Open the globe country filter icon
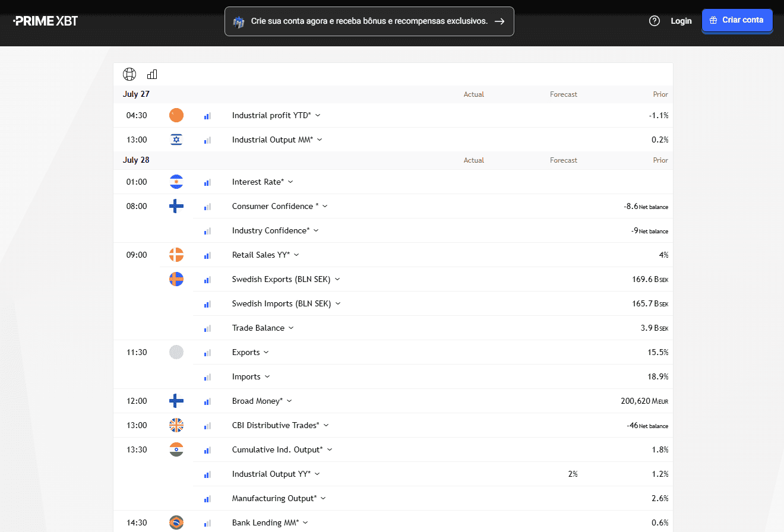This screenshot has height=532, width=784. (x=129, y=74)
